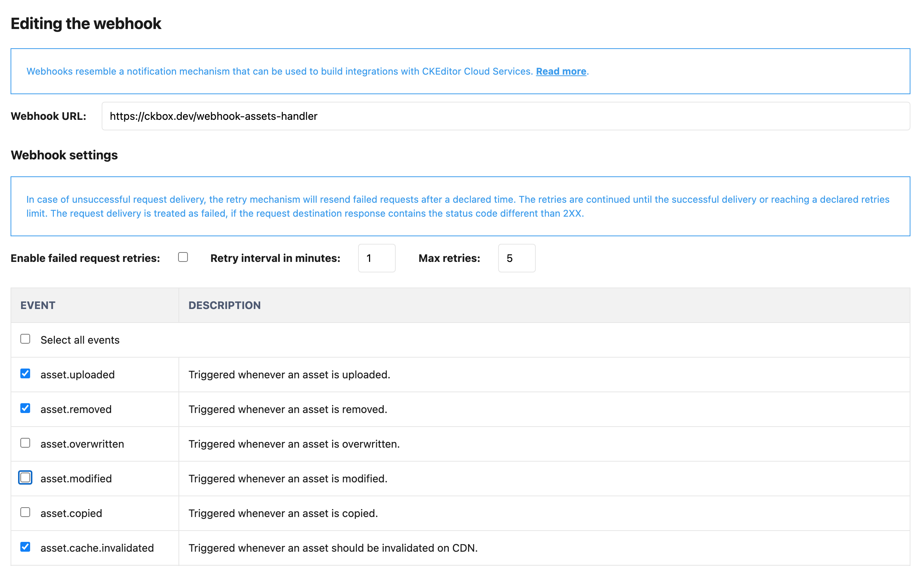Click 'Triggered whenever an asset is removed.' text
924x566 pixels.
coord(288,409)
